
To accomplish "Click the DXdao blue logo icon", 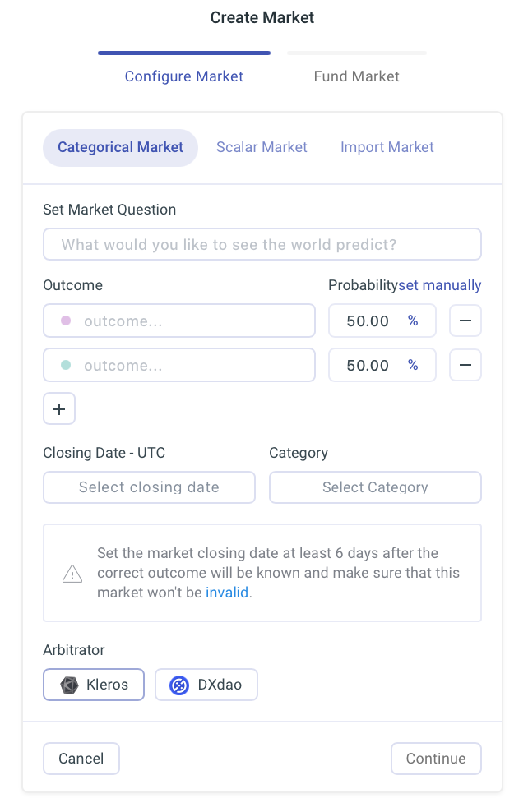I will pos(179,685).
